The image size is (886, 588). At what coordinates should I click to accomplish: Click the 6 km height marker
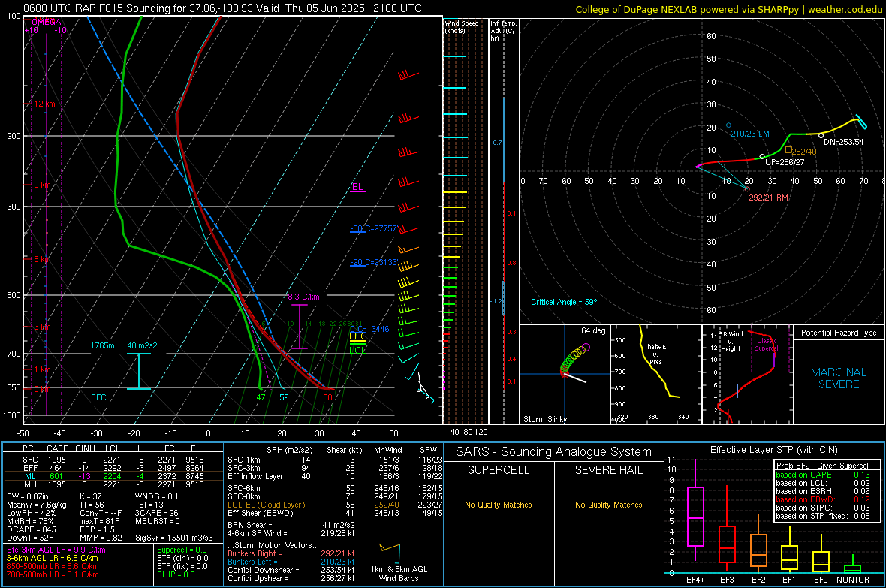tap(44, 259)
